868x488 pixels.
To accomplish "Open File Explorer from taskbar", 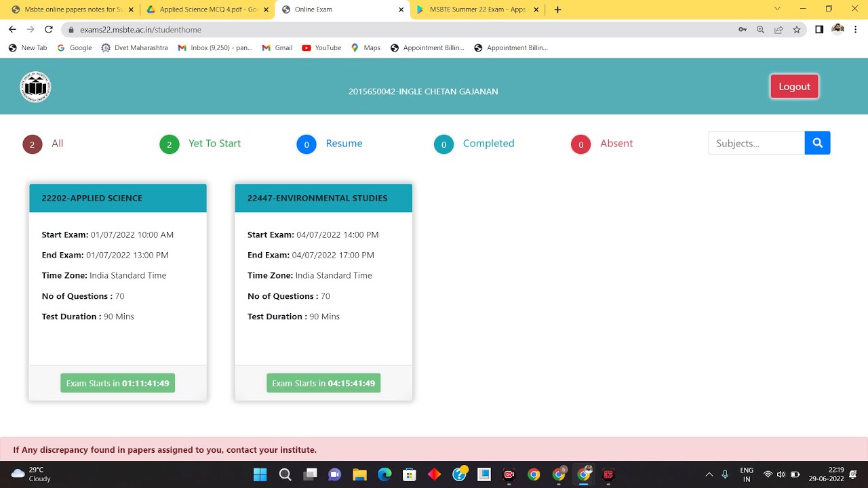I will pos(359,474).
